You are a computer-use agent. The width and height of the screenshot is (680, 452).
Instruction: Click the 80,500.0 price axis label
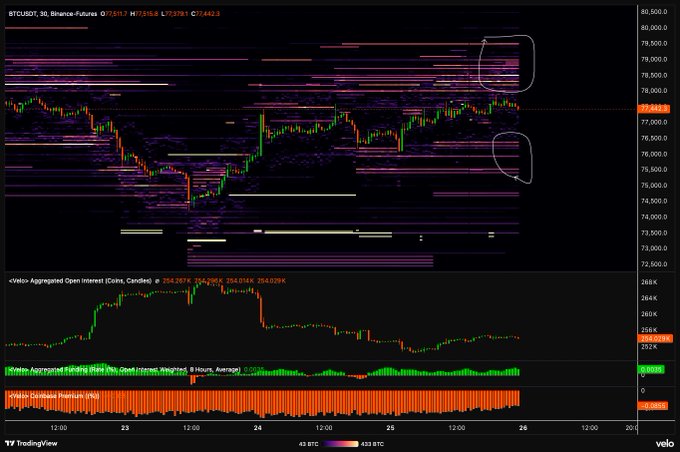654,12
